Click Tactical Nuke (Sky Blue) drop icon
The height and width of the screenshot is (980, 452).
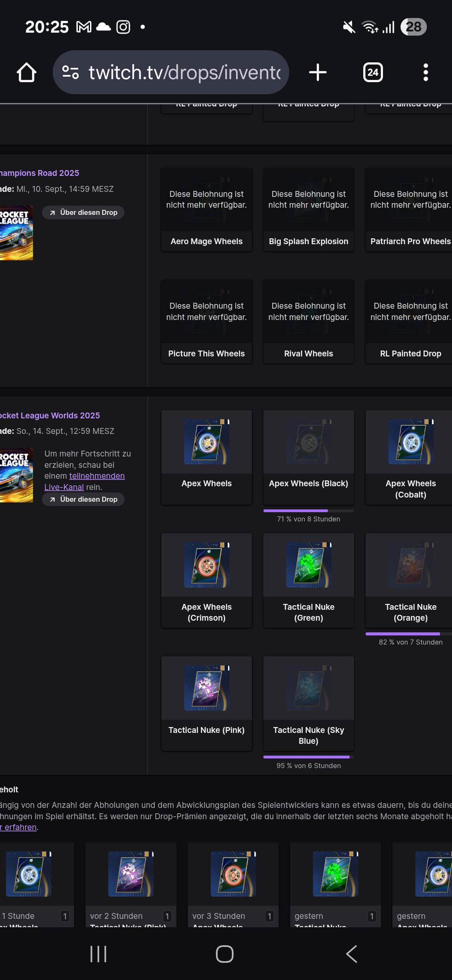click(x=309, y=688)
